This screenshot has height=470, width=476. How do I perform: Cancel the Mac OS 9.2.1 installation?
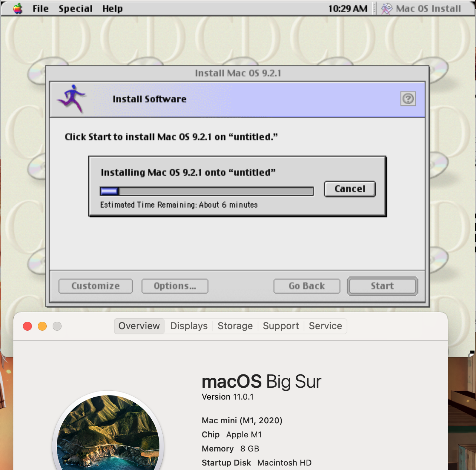click(x=350, y=189)
